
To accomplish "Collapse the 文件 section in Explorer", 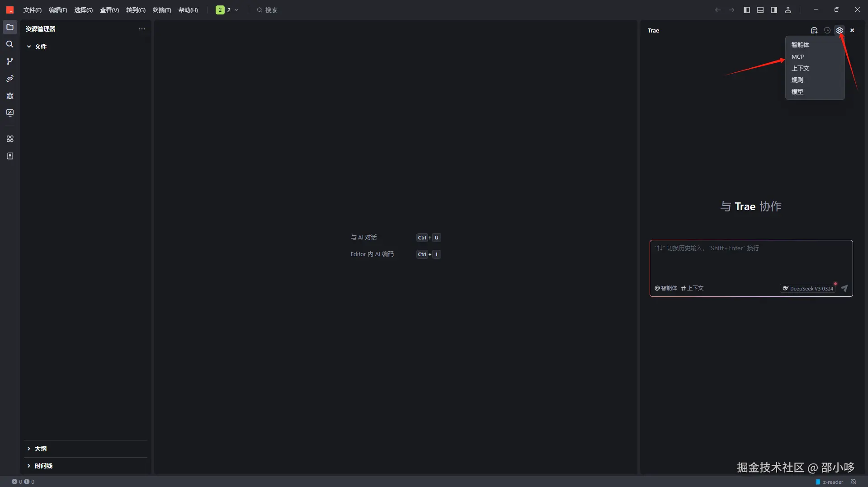I will (x=85, y=47).
